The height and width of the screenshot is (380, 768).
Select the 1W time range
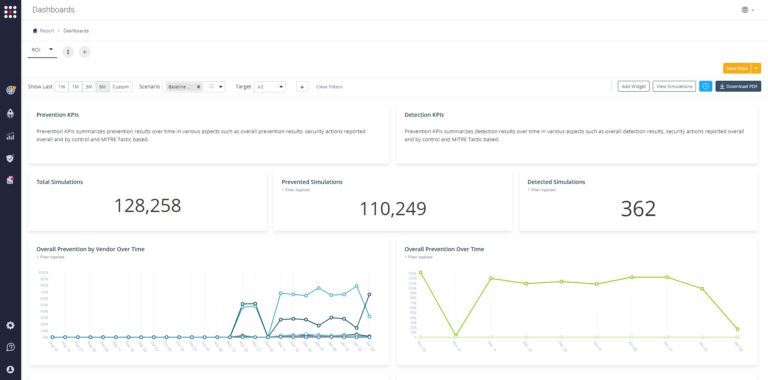coord(62,87)
